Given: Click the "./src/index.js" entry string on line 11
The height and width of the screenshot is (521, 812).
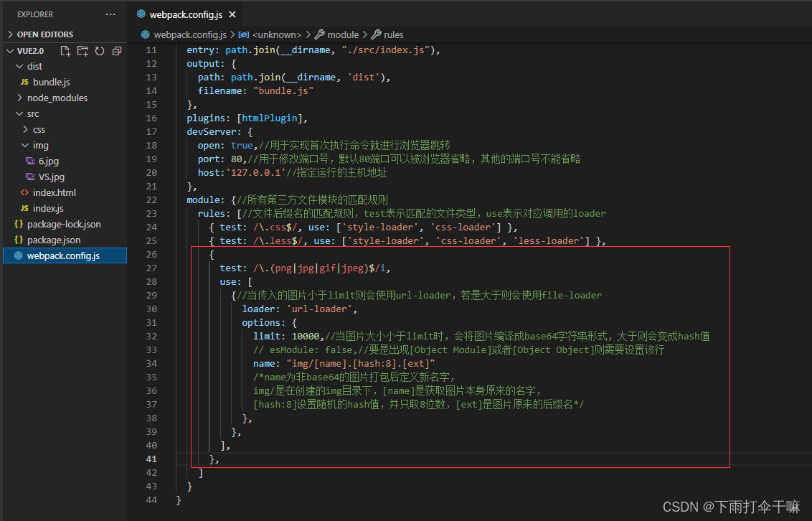Looking at the screenshot, I should [x=385, y=50].
